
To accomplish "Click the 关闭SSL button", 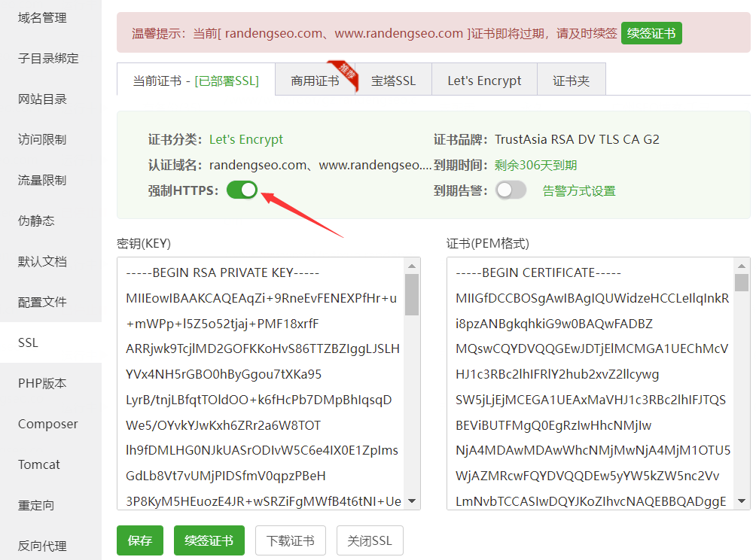I will (x=369, y=540).
